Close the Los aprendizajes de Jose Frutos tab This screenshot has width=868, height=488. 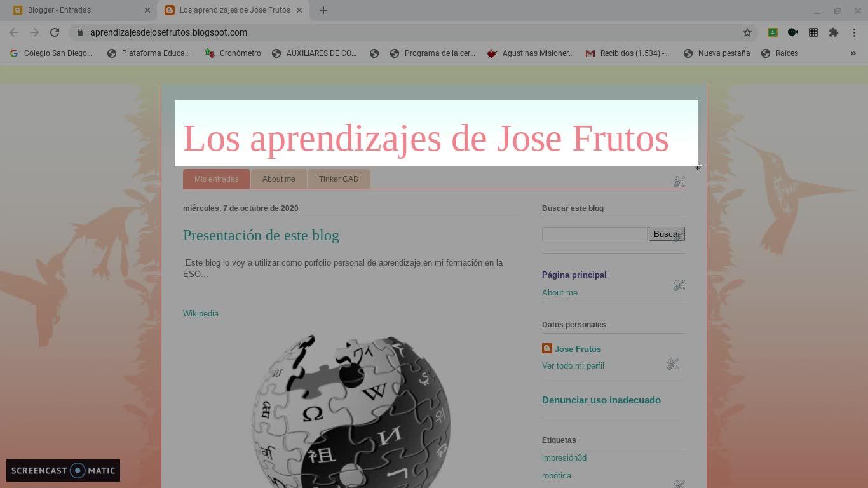coord(299,10)
